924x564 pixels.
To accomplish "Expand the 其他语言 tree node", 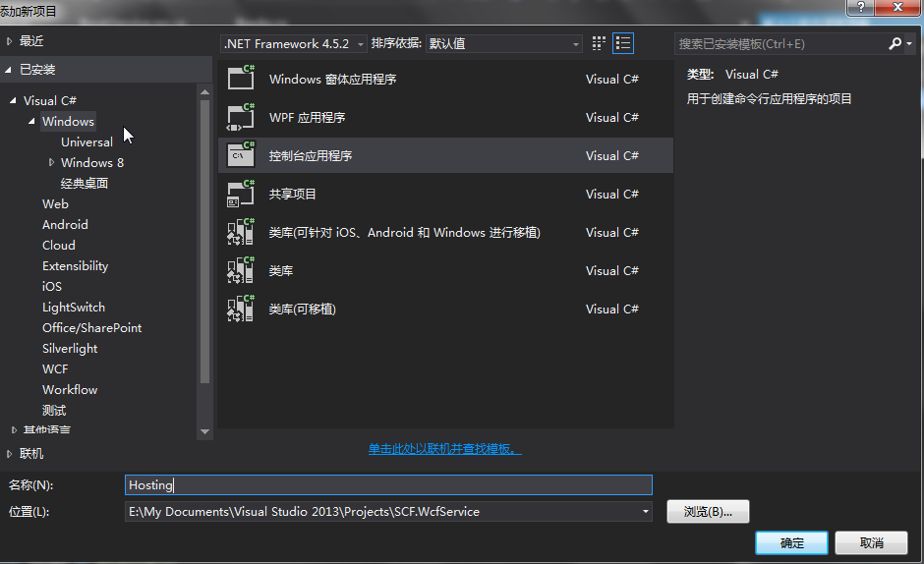I will 14,430.
